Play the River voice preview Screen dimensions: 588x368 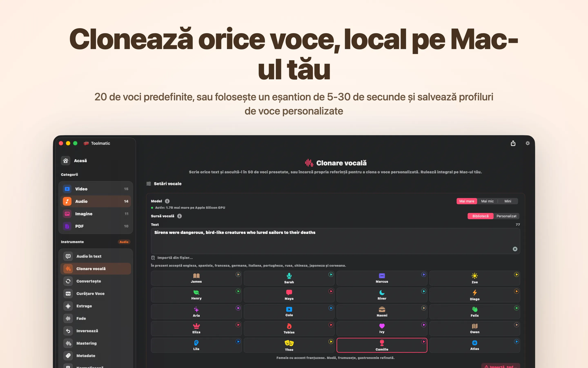click(424, 291)
